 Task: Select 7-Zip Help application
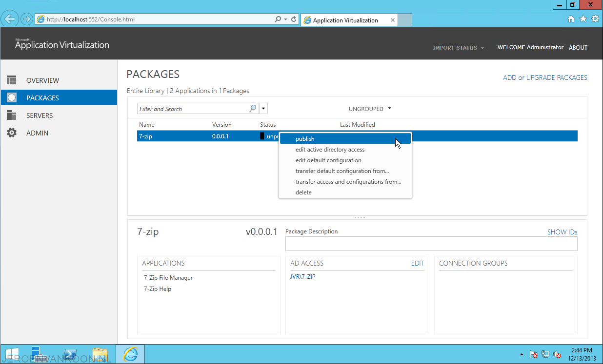point(157,289)
